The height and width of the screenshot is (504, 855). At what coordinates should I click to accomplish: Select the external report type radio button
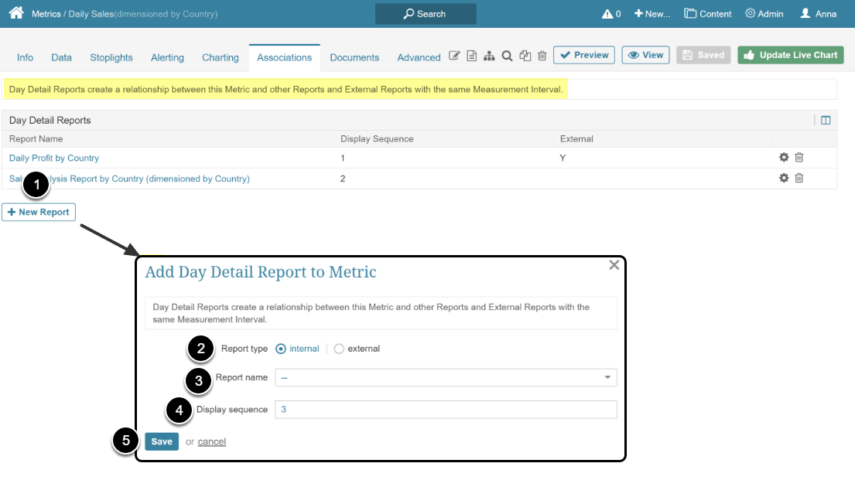(338, 348)
